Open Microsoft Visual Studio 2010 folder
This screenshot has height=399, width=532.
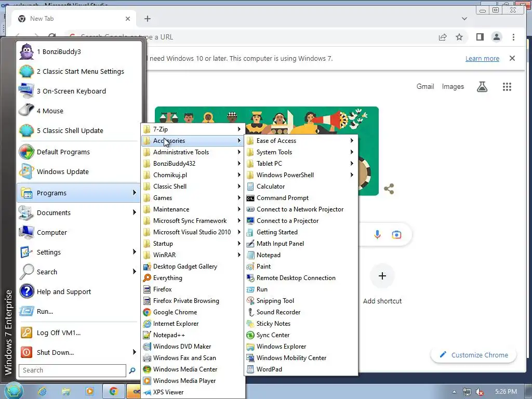point(193,232)
